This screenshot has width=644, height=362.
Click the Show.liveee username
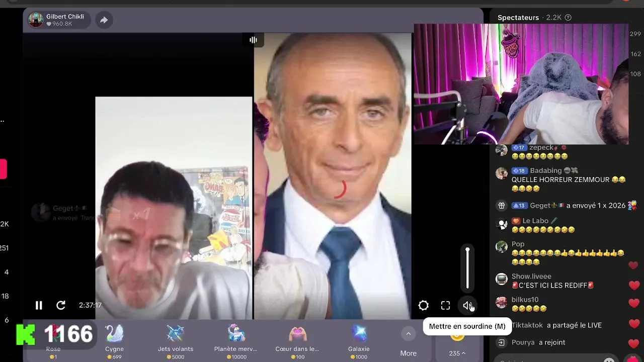(531, 277)
